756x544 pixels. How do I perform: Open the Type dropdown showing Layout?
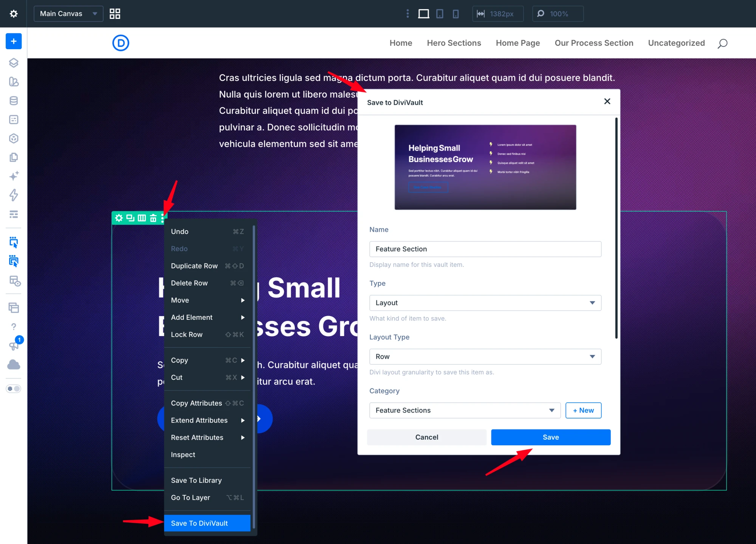click(485, 303)
